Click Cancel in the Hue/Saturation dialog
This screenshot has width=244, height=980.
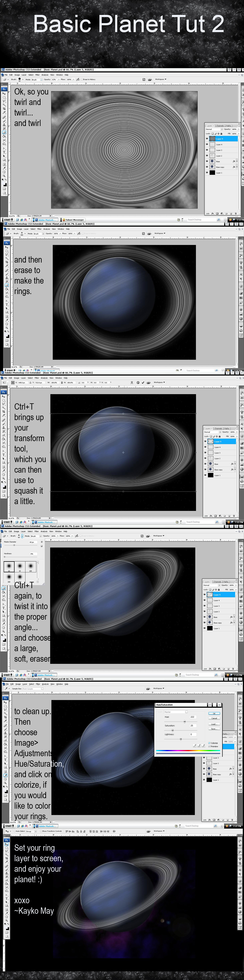click(x=214, y=718)
